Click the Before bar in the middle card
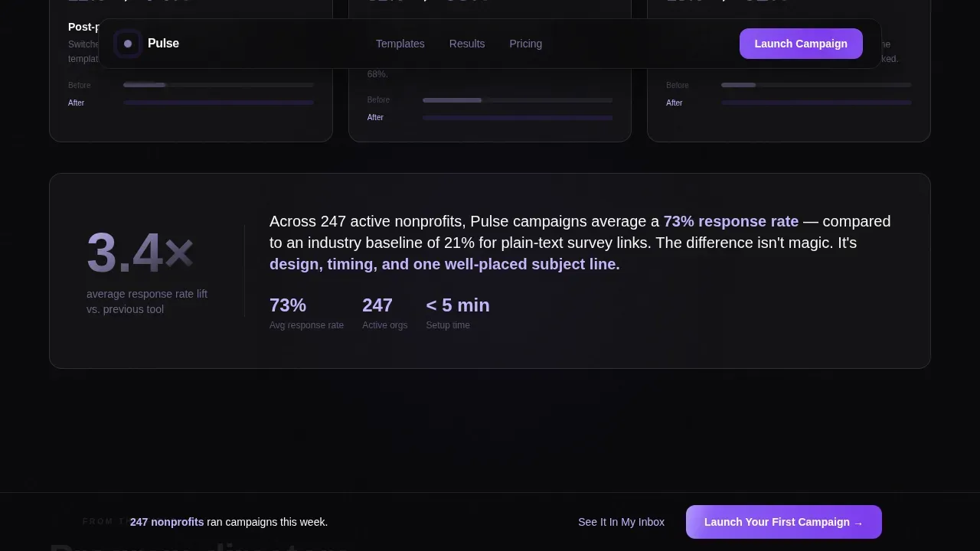Image resolution: width=980 pixels, height=551 pixels. pyautogui.click(x=518, y=100)
